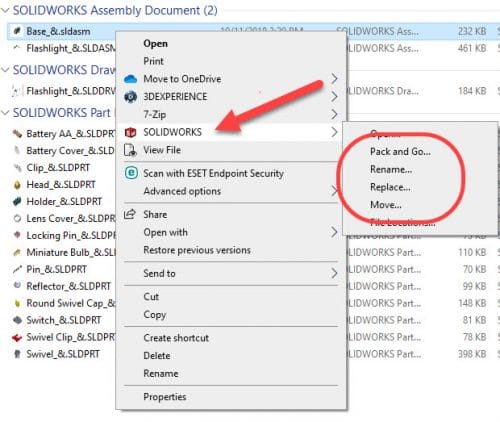
Task: Select the Reflector_&.SLDPRT file name
Action: 68,286
